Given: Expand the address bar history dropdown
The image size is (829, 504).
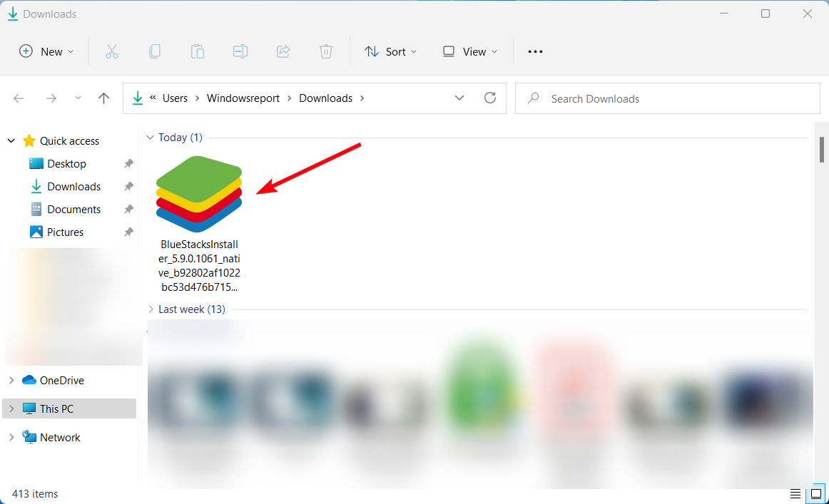Looking at the screenshot, I should (459, 98).
